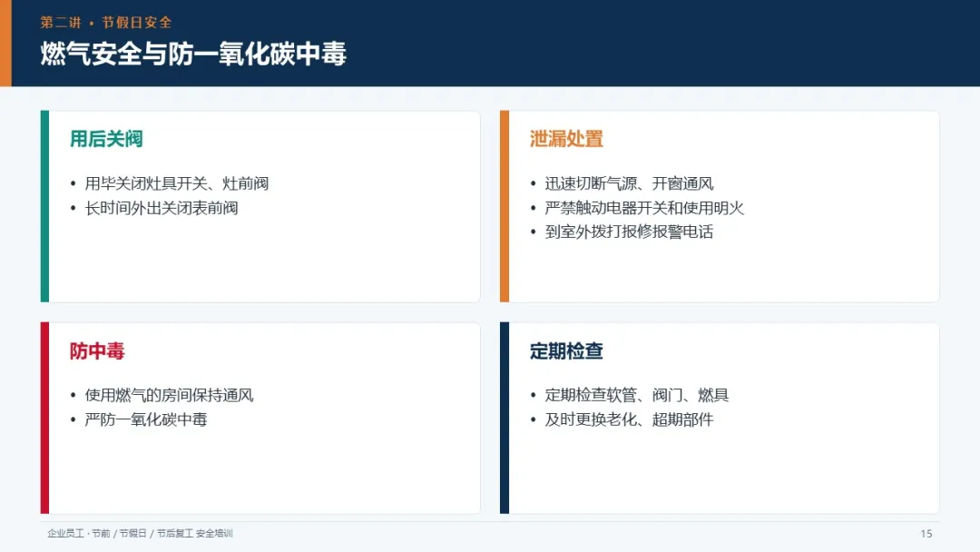Select bullet 使用燃气的房间保持通风
This screenshot has height=552, width=980.
click(x=169, y=395)
